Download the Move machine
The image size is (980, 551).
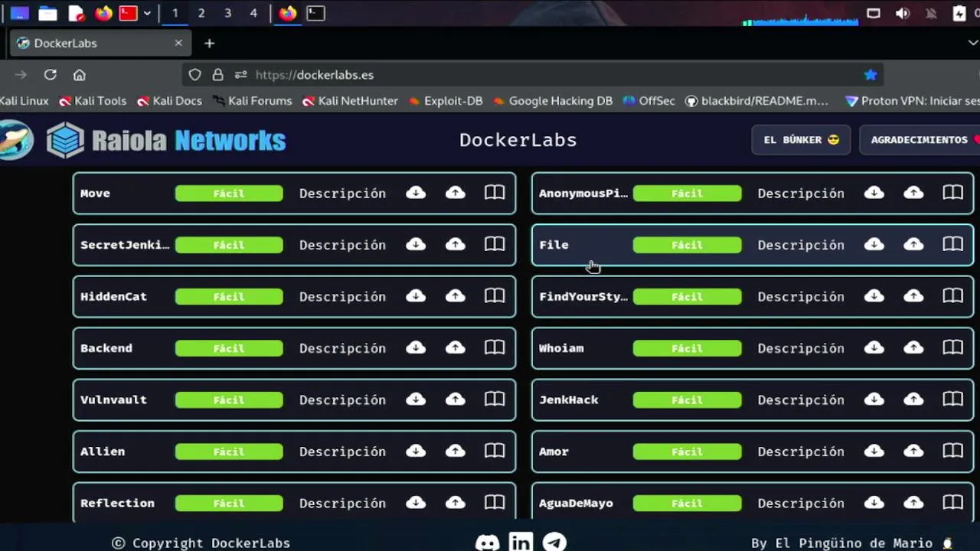(x=416, y=193)
